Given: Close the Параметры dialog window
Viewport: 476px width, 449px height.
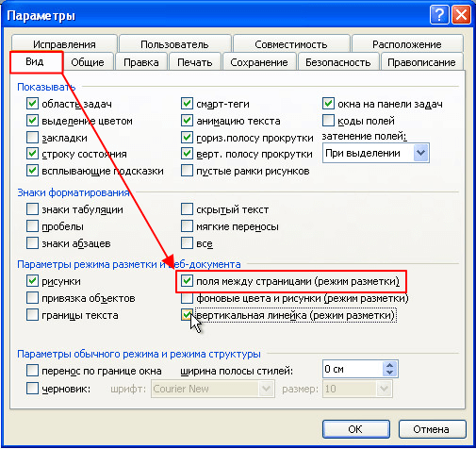Looking at the screenshot, I should pos(461,14).
